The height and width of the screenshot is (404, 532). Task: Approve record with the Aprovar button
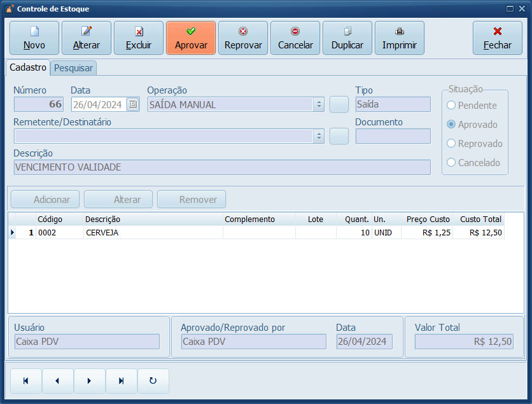[x=191, y=38]
